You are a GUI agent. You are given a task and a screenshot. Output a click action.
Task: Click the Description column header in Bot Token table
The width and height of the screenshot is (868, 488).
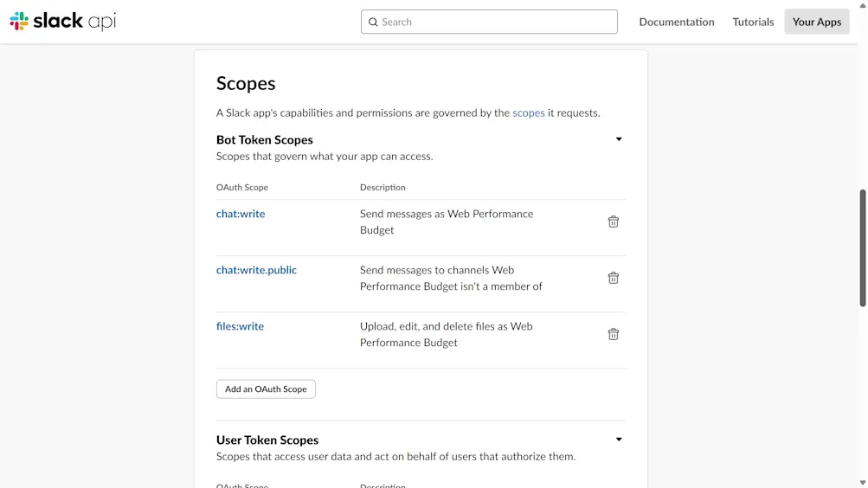(383, 188)
